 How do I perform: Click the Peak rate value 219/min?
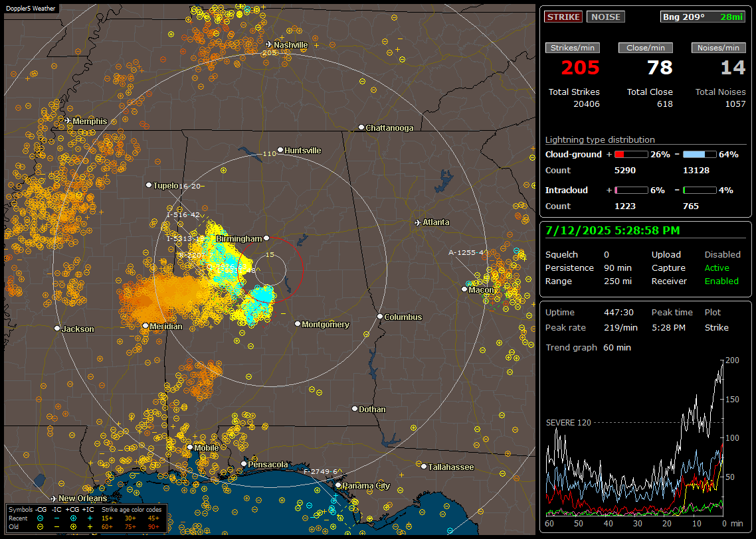pyautogui.click(x=620, y=327)
